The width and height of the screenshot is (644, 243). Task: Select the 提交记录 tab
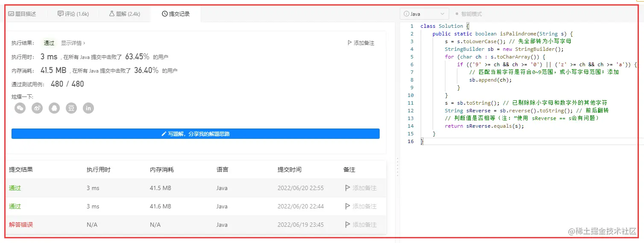pos(176,14)
